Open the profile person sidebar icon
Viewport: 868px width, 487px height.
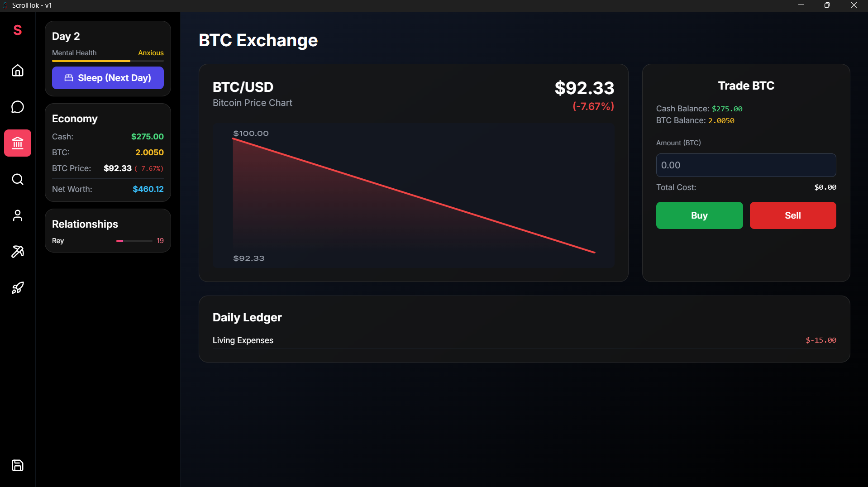(18, 215)
